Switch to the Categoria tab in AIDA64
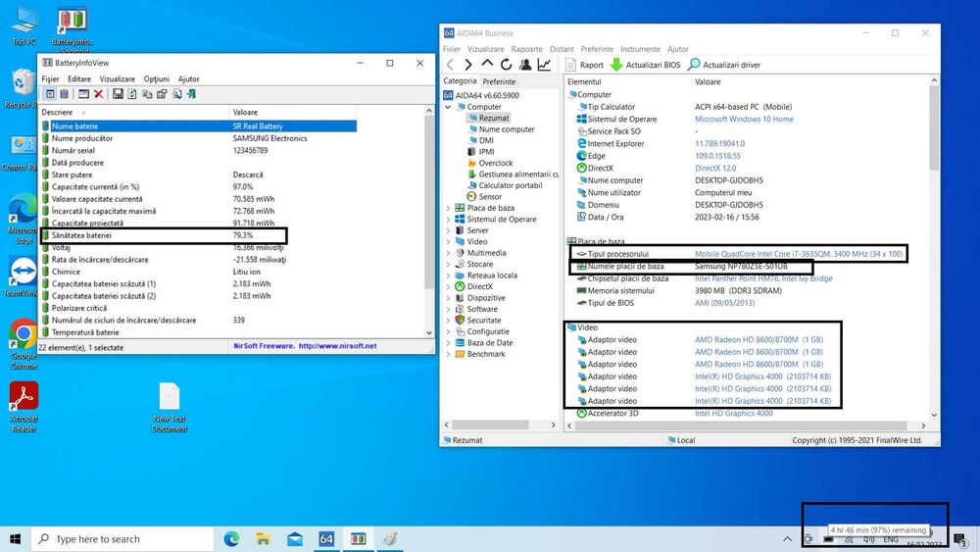The height and width of the screenshot is (552, 980). coord(460,80)
